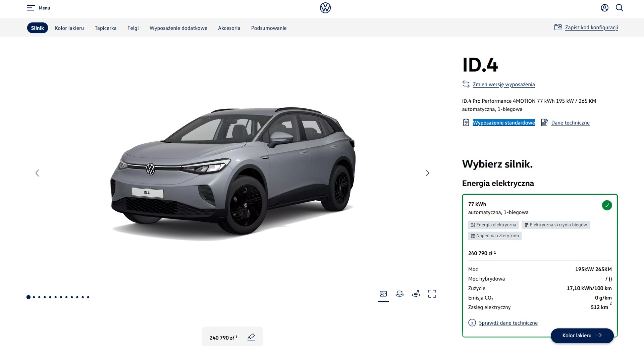
Task: Open the search magnifier icon
Action: [x=620, y=8]
